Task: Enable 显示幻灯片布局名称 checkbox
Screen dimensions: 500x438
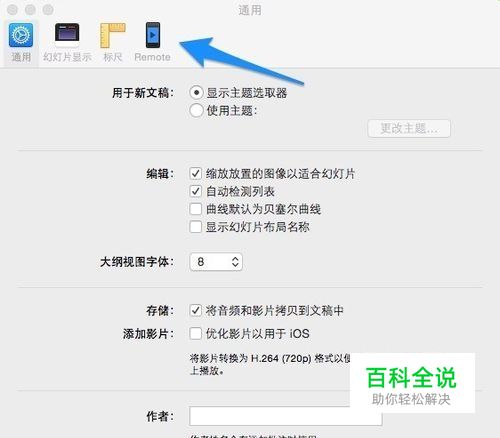Action: (195, 227)
